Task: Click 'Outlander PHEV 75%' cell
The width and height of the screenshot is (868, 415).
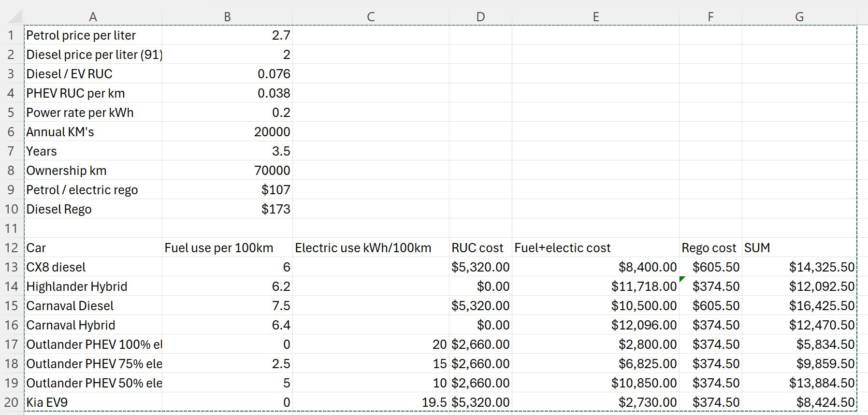Action: pyautogui.click(x=93, y=364)
